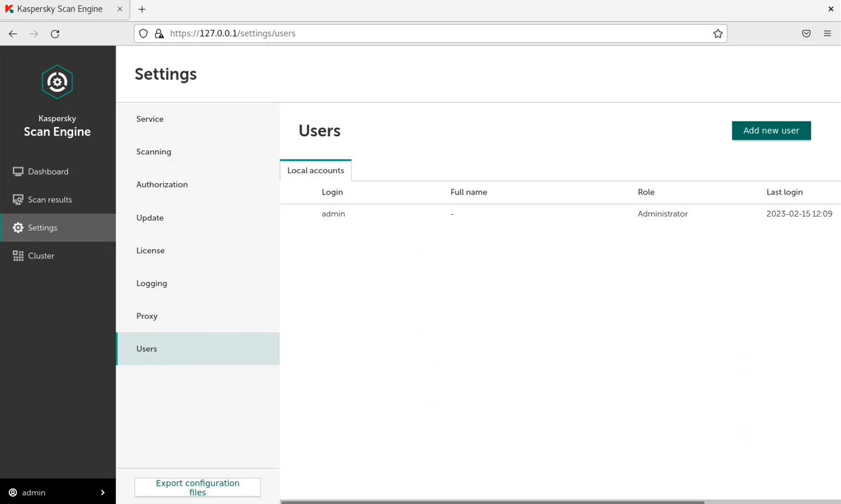
Task: Open the License settings section
Action: 198,250
